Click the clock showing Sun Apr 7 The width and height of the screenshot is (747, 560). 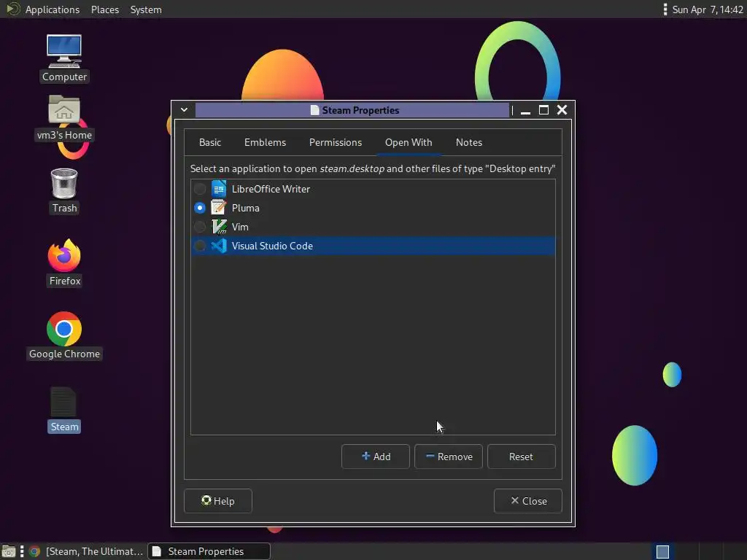pos(708,9)
